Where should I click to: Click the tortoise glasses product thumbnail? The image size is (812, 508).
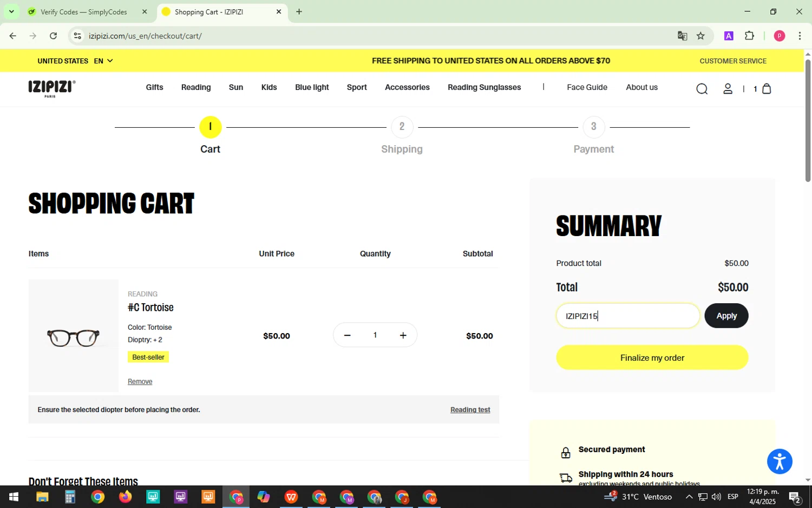73,336
